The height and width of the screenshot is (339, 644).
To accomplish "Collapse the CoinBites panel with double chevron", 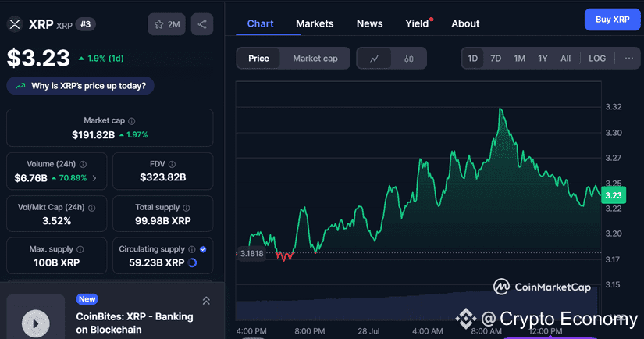I will pos(206,301).
